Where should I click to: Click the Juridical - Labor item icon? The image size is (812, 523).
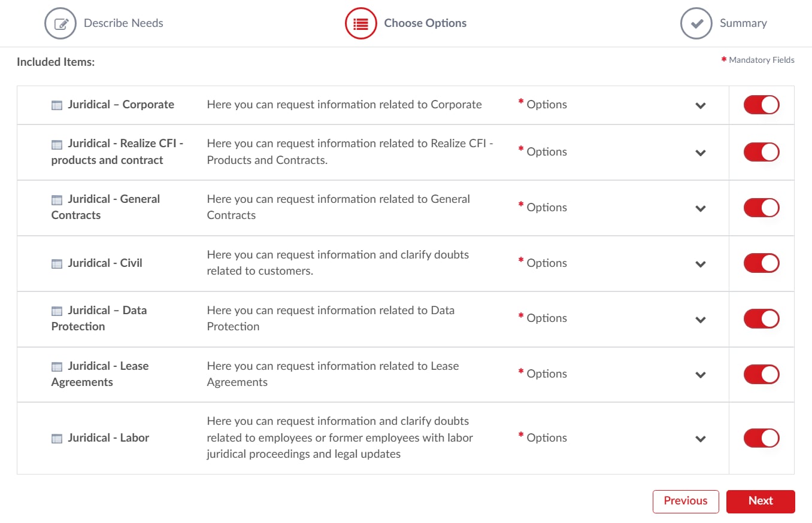point(56,438)
